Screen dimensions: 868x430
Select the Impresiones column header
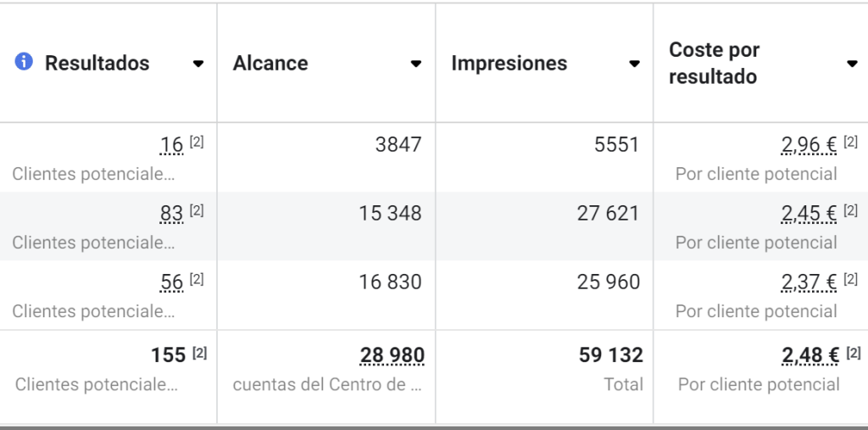coord(509,63)
